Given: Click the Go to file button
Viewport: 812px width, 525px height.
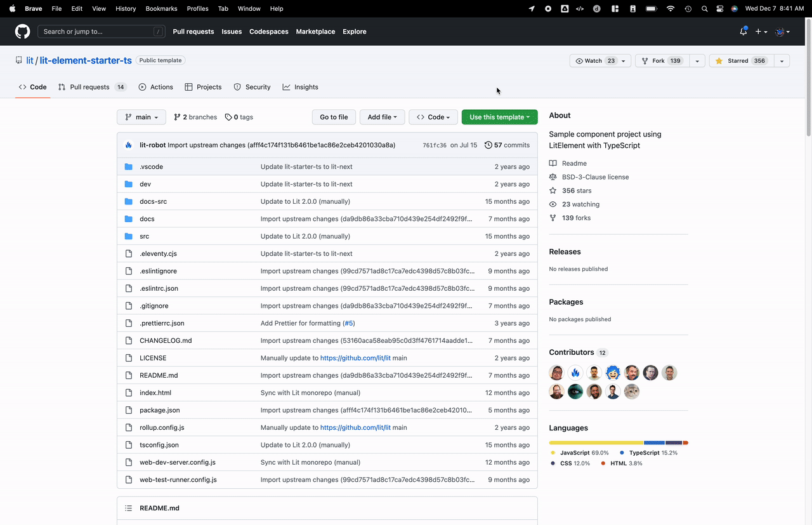Looking at the screenshot, I should (334, 117).
